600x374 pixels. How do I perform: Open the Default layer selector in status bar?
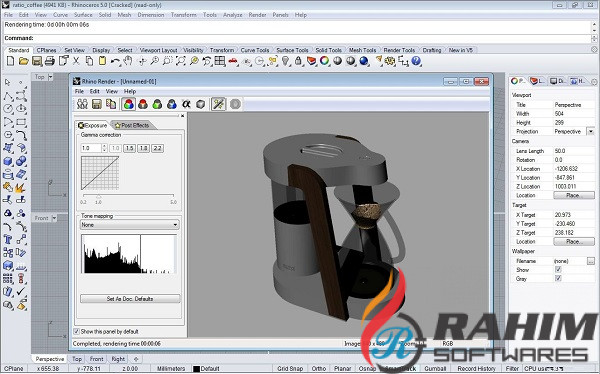pos(207,369)
